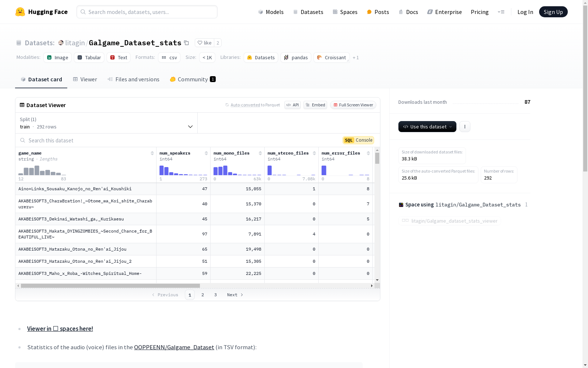Screen dimensions: 588x368
Task: Sort by num_speakers column sort icon
Action: click(x=206, y=153)
